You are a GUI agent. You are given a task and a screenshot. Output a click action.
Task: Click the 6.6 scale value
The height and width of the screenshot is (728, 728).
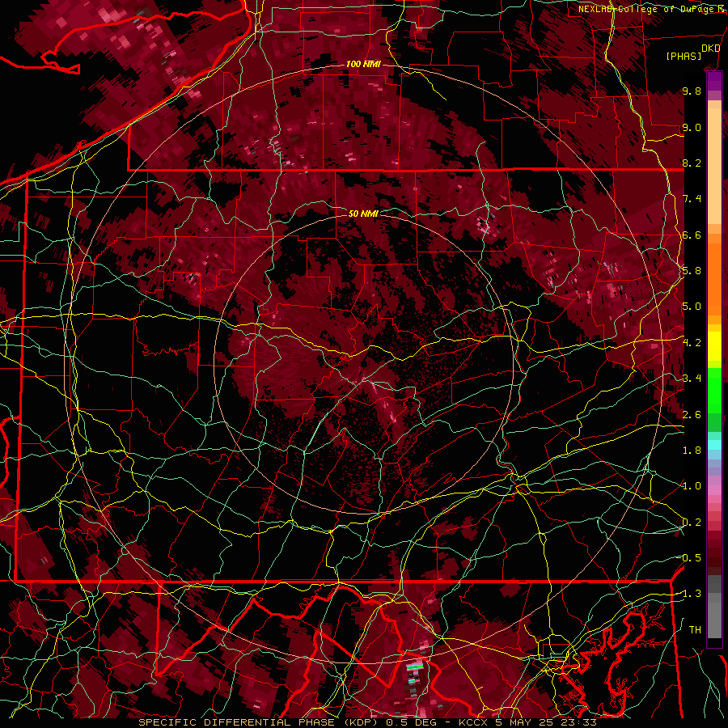(x=692, y=235)
